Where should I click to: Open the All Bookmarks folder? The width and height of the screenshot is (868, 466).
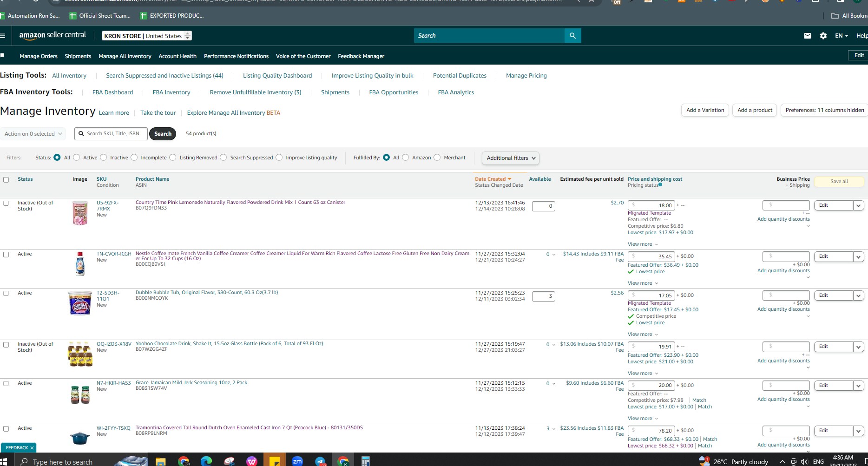click(x=849, y=16)
